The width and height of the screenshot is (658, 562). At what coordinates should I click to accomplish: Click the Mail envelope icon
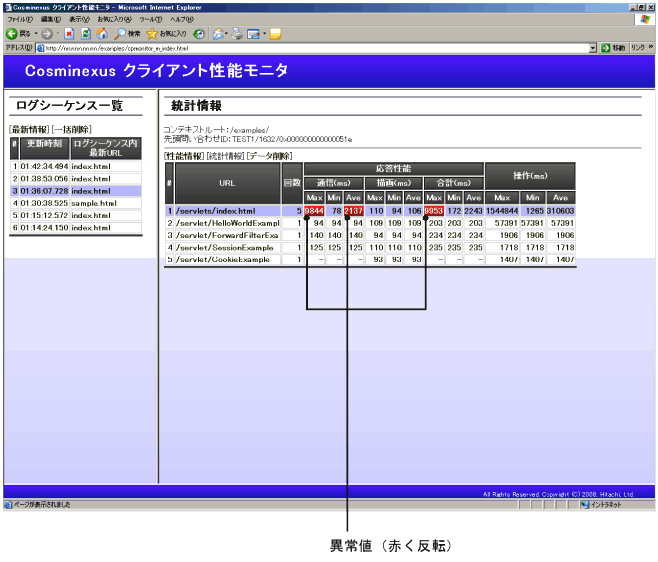(x=218, y=34)
